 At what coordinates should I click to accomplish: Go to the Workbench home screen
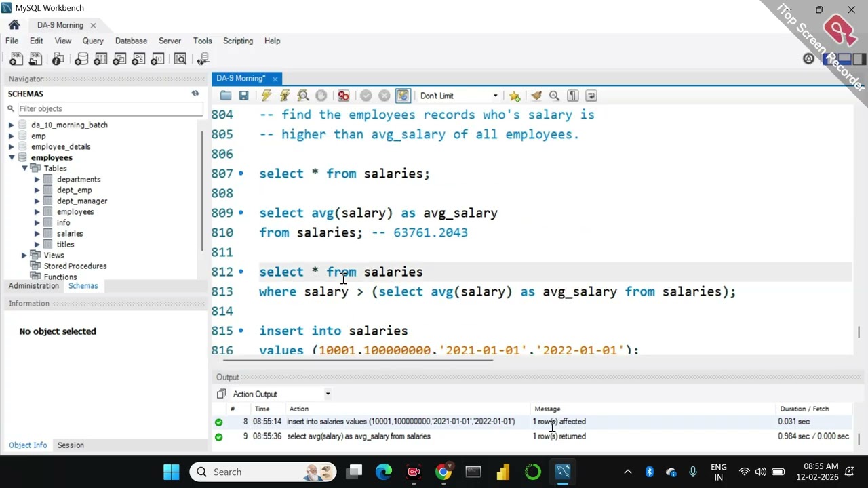coord(14,25)
